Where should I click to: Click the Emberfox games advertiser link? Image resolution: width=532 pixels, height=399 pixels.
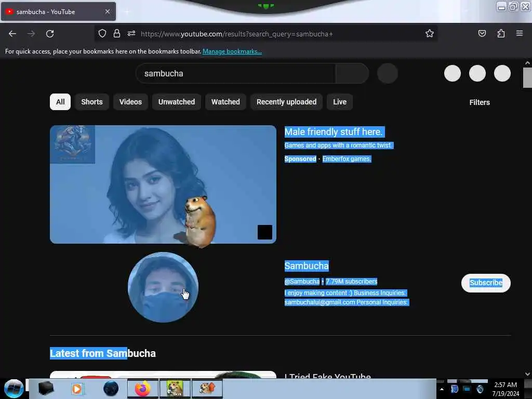coord(347,159)
